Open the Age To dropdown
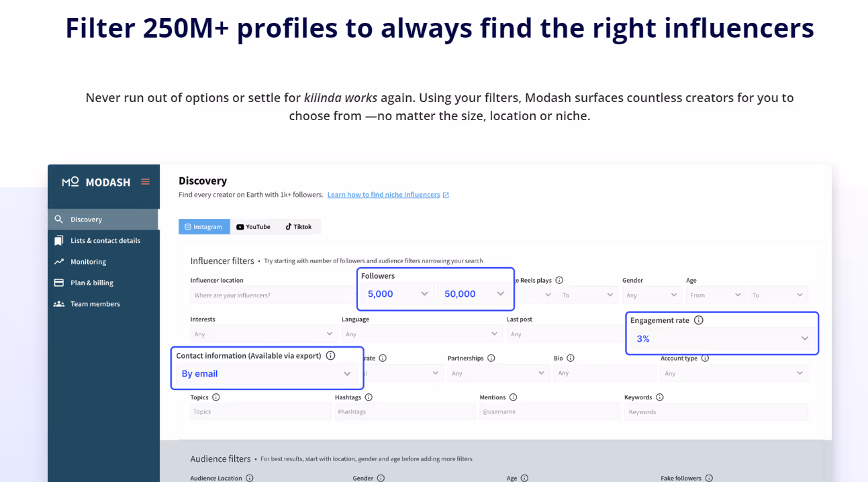The image size is (868, 482). (778, 295)
